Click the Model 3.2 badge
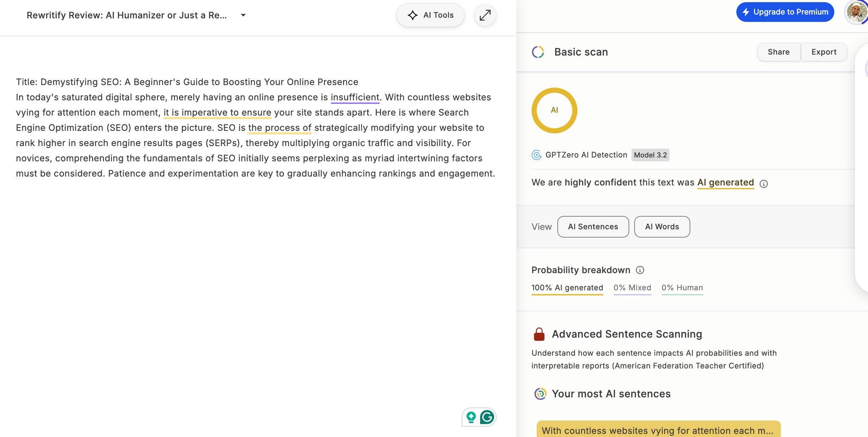The width and height of the screenshot is (868, 437). pos(650,155)
